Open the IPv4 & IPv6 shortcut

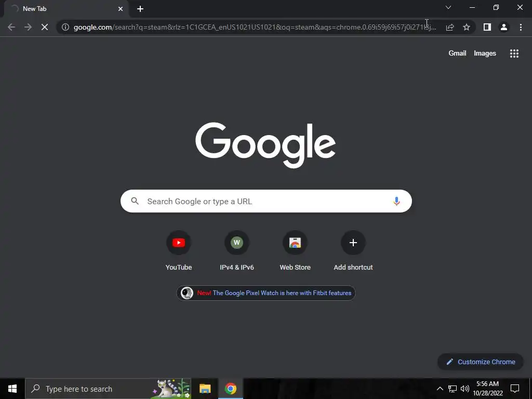pyautogui.click(x=237, y=251)
